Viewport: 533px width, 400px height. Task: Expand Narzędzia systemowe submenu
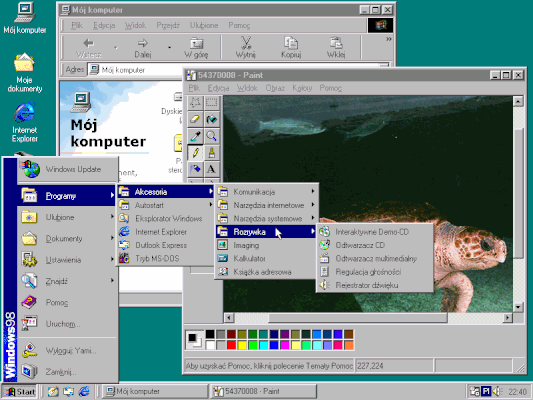pos(266,219)
